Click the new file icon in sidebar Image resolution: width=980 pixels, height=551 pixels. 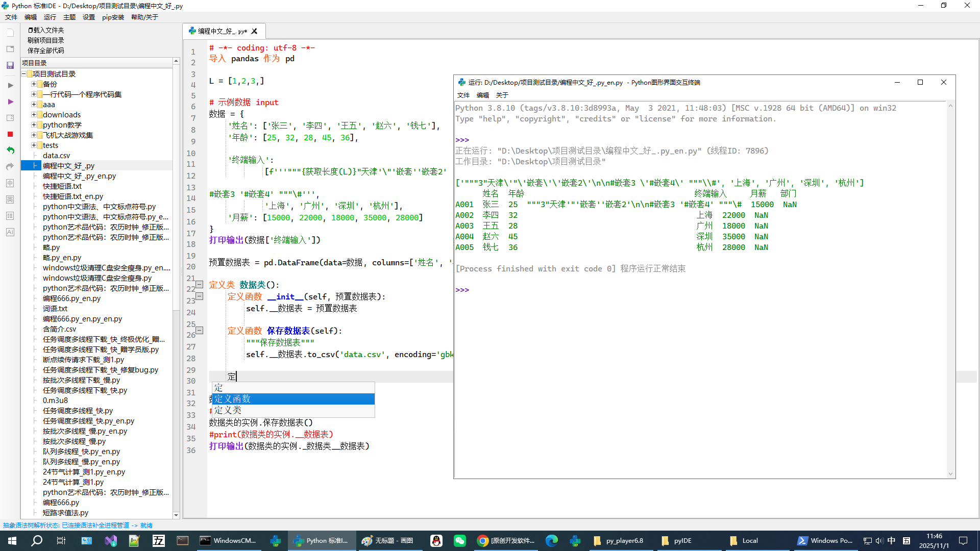10,33
